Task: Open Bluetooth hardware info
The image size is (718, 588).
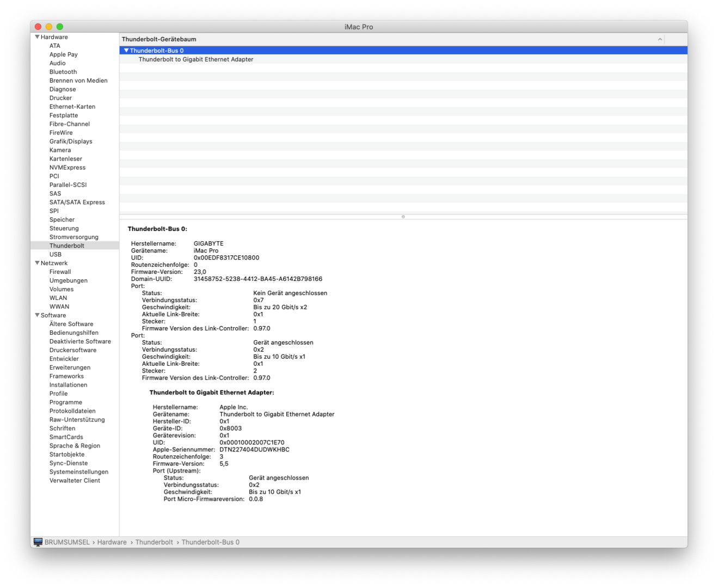Action: pos(63,72)
